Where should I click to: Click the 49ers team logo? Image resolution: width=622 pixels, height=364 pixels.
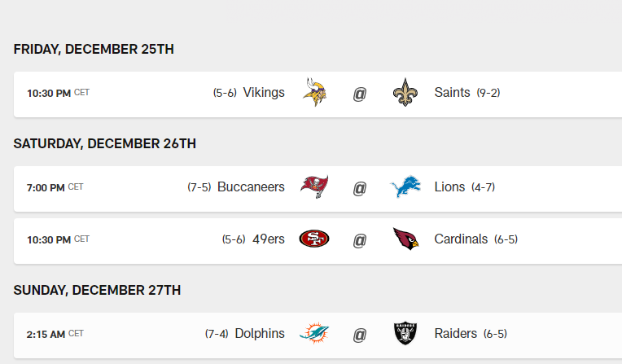pyautogui.click(x=314, y=239)
